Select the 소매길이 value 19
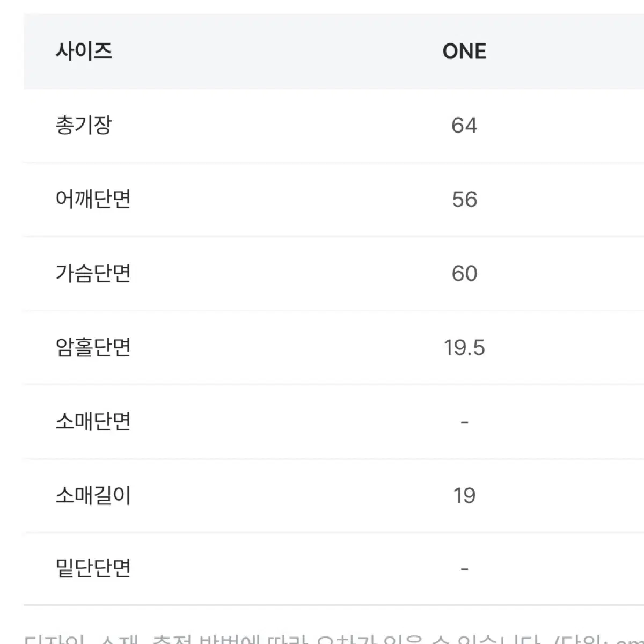The image size is (644, 644). point(464,495)
